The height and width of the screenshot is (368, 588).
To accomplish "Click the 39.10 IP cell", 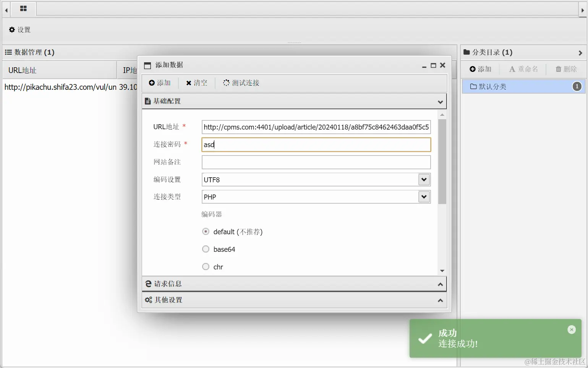I will (128, 87).
